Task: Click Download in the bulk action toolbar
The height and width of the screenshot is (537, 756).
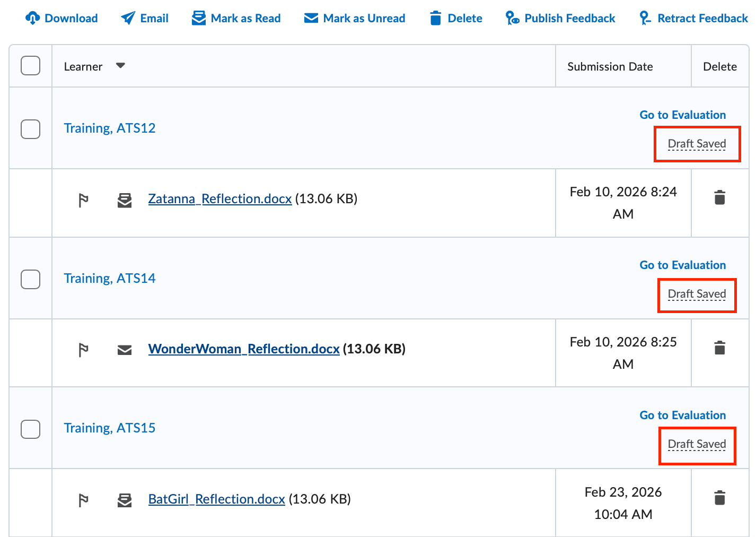Action: click(61, 19)
